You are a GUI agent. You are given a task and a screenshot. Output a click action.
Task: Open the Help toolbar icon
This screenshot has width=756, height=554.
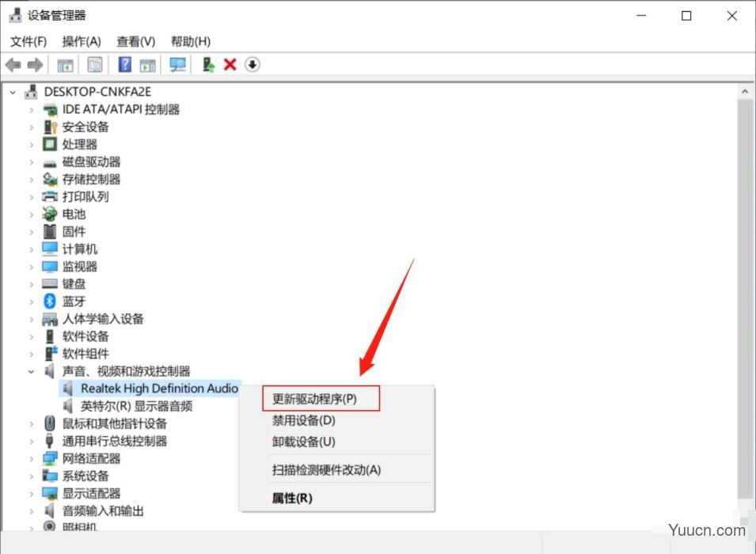124,65
